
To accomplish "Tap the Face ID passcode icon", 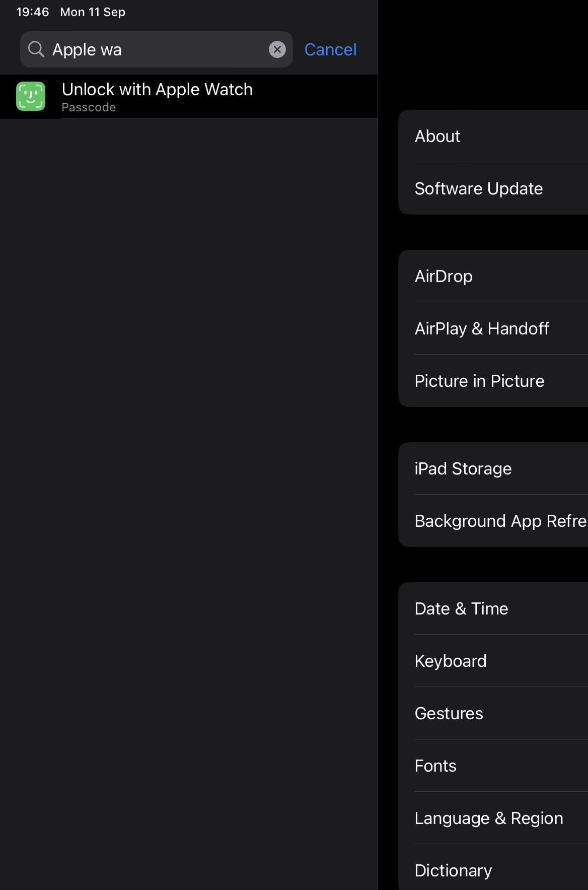I will pos(31,96).
